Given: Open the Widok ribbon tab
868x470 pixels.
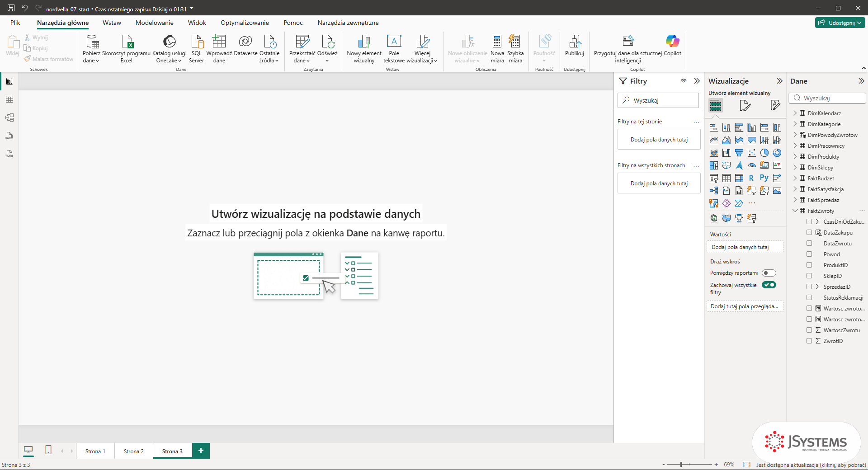Looking at the screenshot, I should pos(197,23).
